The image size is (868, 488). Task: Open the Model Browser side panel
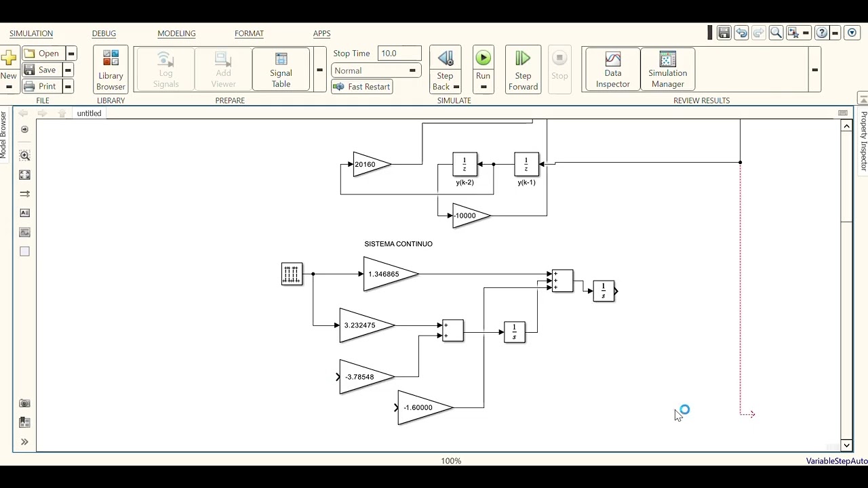pyautogui.click(x=3, y=134)
